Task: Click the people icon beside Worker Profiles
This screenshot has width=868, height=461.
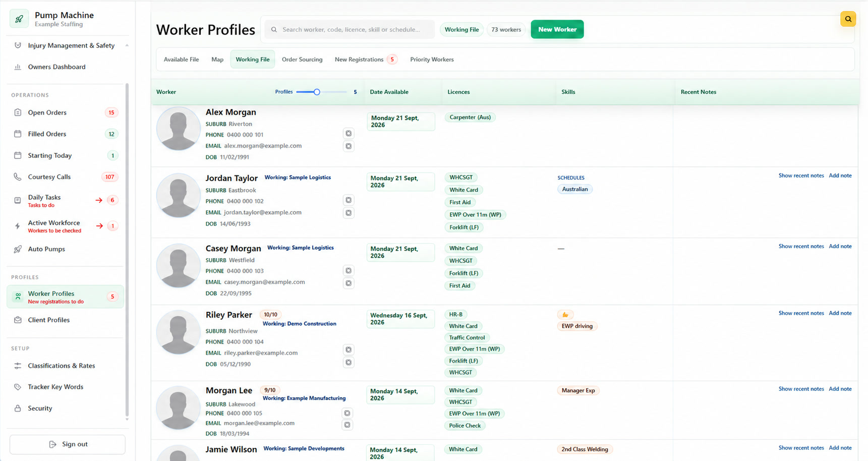Action: point(18,297)
